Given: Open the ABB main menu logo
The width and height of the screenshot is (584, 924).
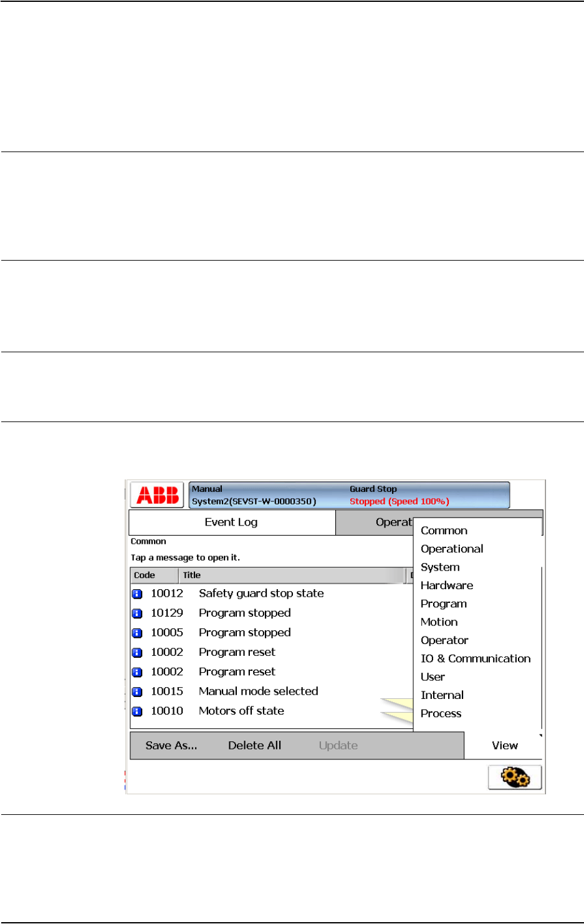Looking at the screenshot, I should 157,496.
